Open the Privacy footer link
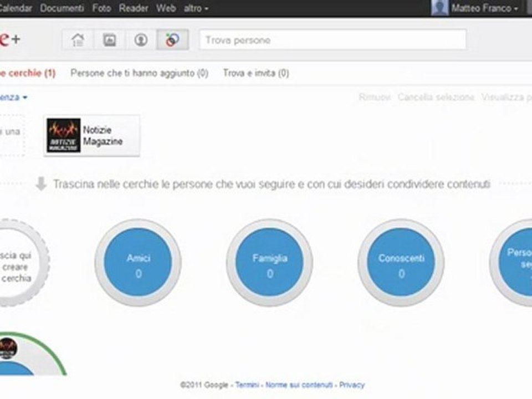This screenshot has height=399, width=532. (x=352, y=385)
